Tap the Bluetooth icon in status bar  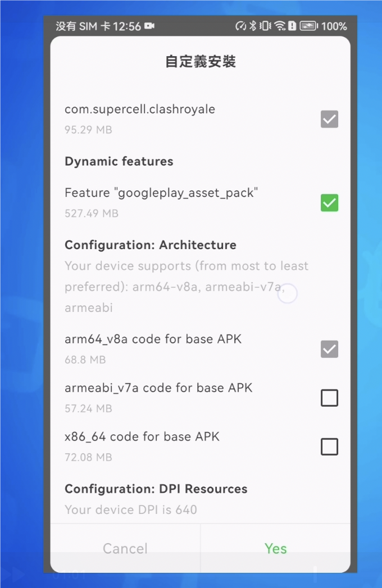tap(253, 26)
